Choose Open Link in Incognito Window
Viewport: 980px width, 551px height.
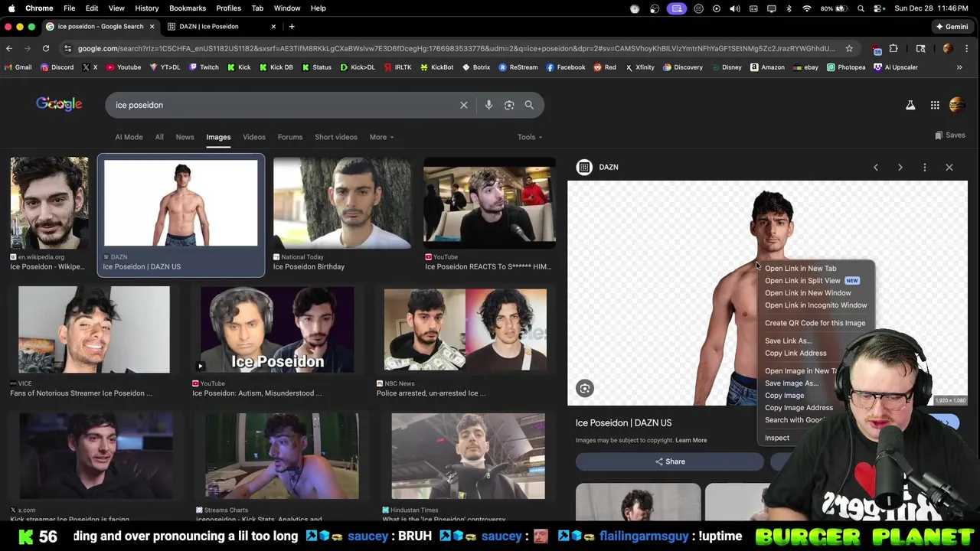pos(816,305)
